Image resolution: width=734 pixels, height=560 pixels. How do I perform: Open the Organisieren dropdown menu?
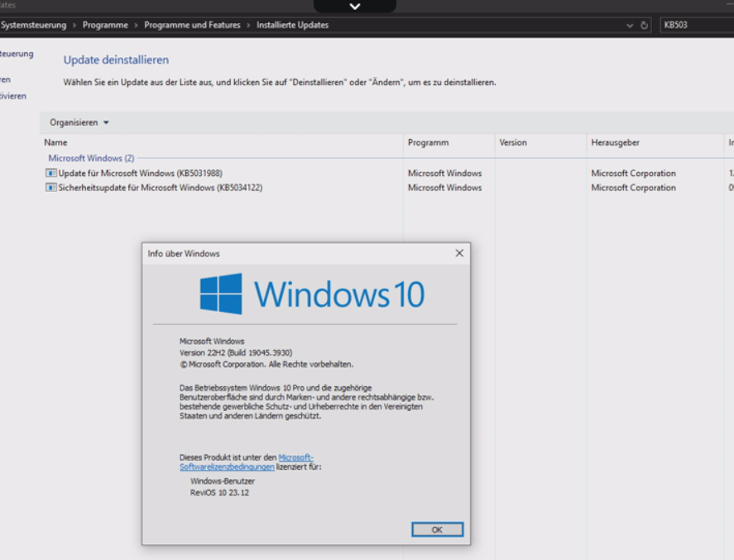coord(79,122)
